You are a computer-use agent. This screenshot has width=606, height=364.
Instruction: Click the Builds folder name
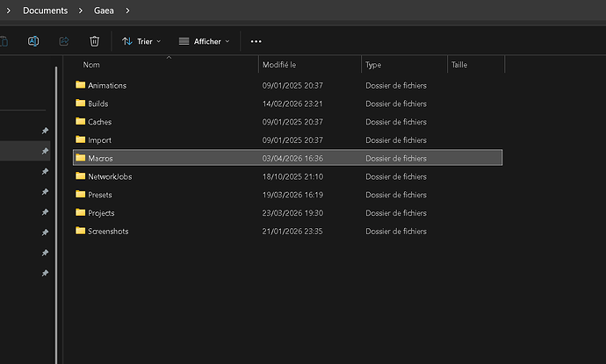click(98, 103)
